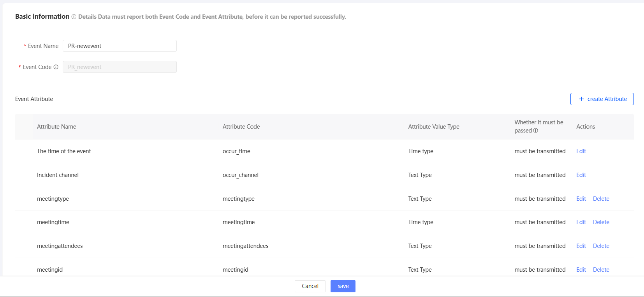Image resolution: width=644 pixels, height=297 pixels.
Task: Click the Attribute Name column header
Action: (56, 127)
